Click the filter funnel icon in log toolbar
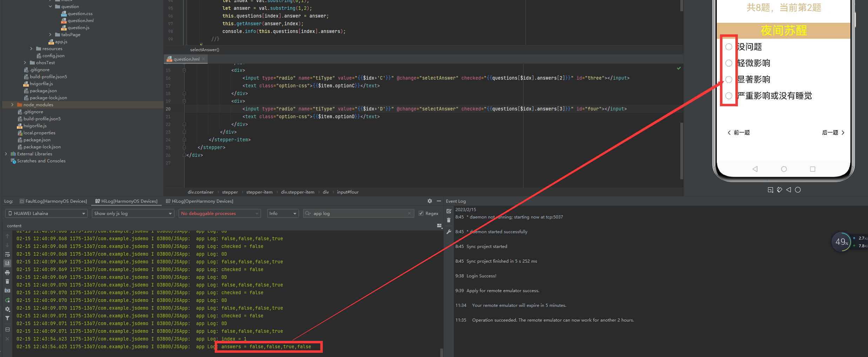Image resolution: width=868 pixels, height=357 pixels. tap(7, 318)
